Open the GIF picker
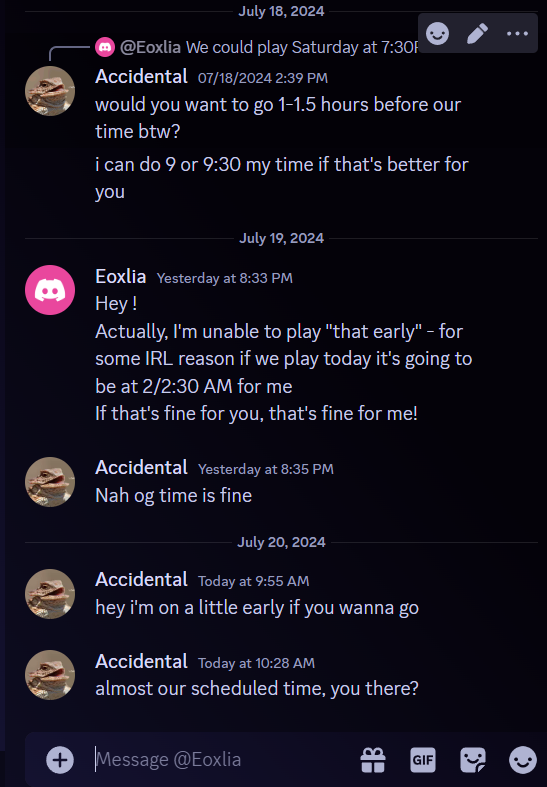Viewport: 547px width, 787px height. pos(423,759)
